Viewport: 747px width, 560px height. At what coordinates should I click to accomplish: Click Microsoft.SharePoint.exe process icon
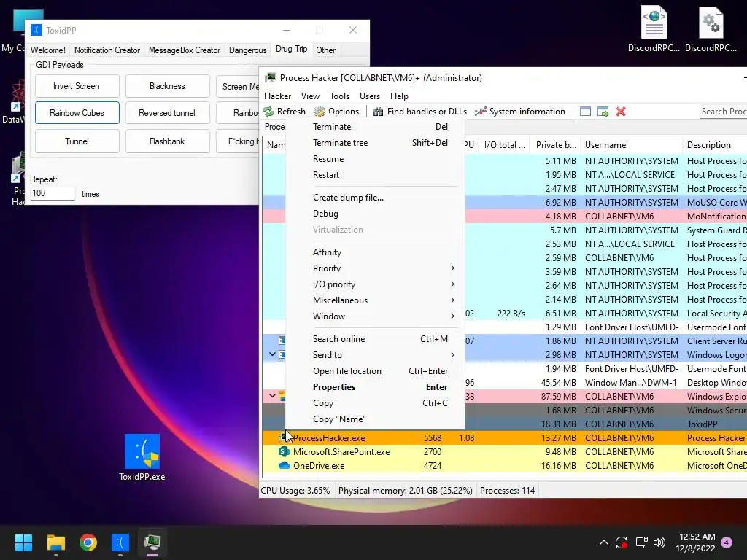pos(285,451)
